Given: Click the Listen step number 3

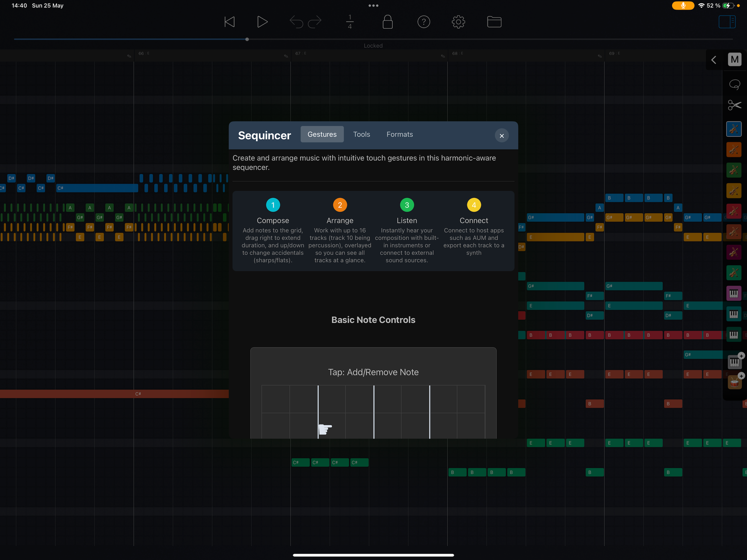Looking at the screenshot, I should (407, 205).
